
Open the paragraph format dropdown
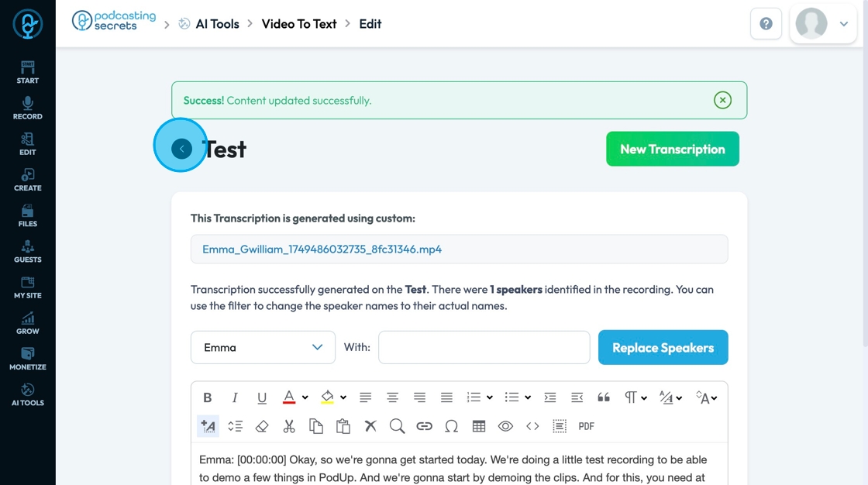pyautogui.click(x=635, y=397)
